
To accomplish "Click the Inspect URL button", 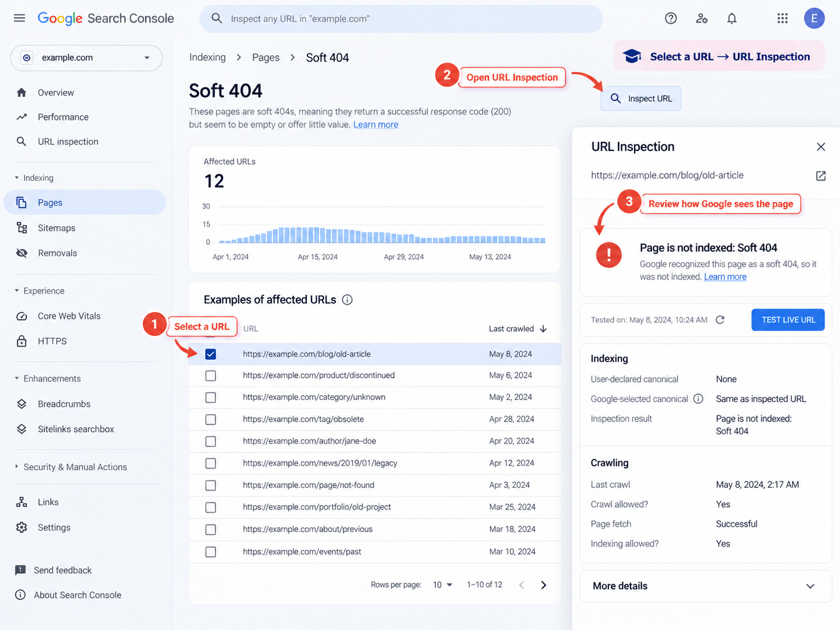I will point(641,99).
